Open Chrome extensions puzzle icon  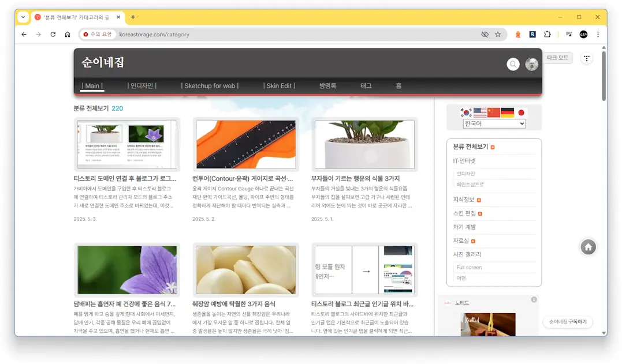(547, 34)
